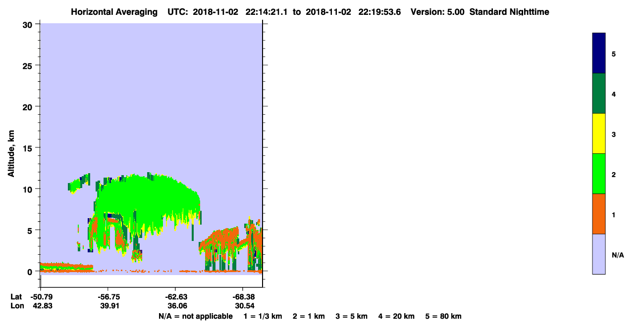Click the legend text "N/A = not applicable"
Screen dimensions: 644x330
tap(195, 316)
